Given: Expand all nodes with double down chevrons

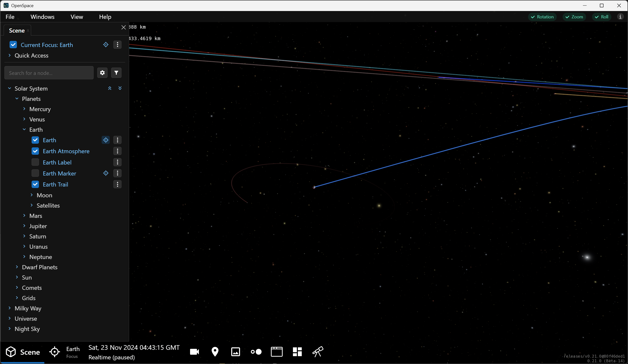Looking at the screenshot, I should pos(120,88).
